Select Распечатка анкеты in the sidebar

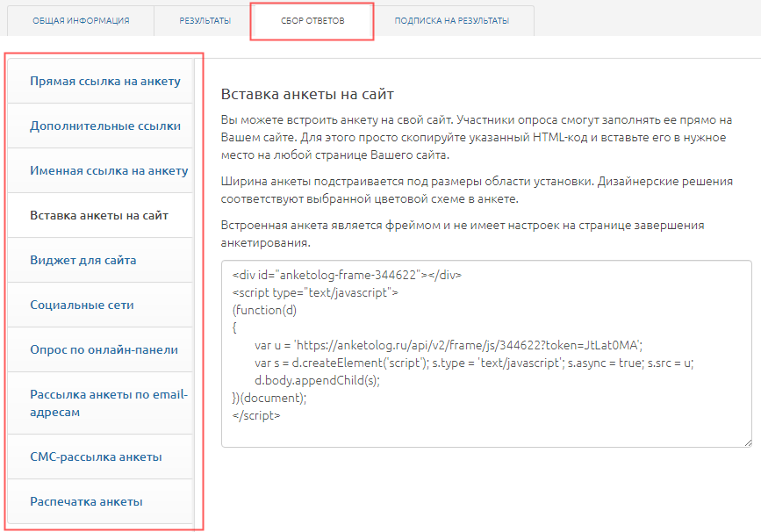86,501
